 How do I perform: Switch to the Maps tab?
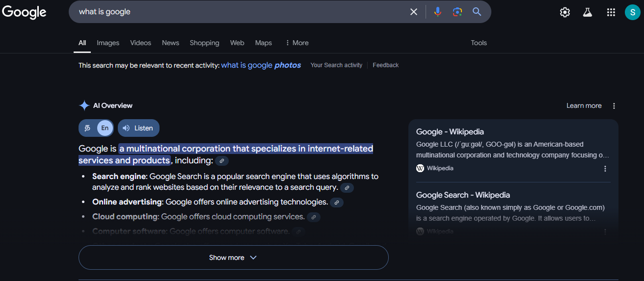point(264,43)
